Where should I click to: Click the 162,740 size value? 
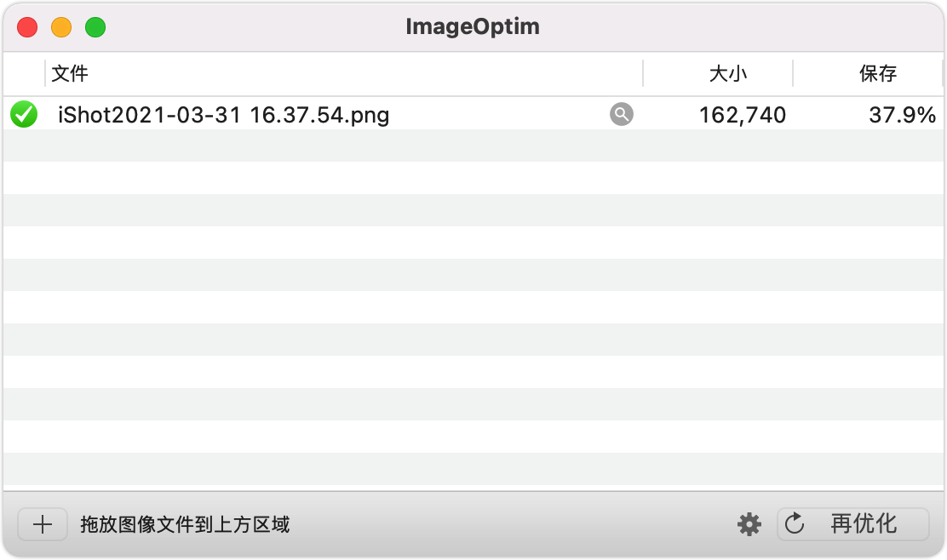tap(743, 115)
